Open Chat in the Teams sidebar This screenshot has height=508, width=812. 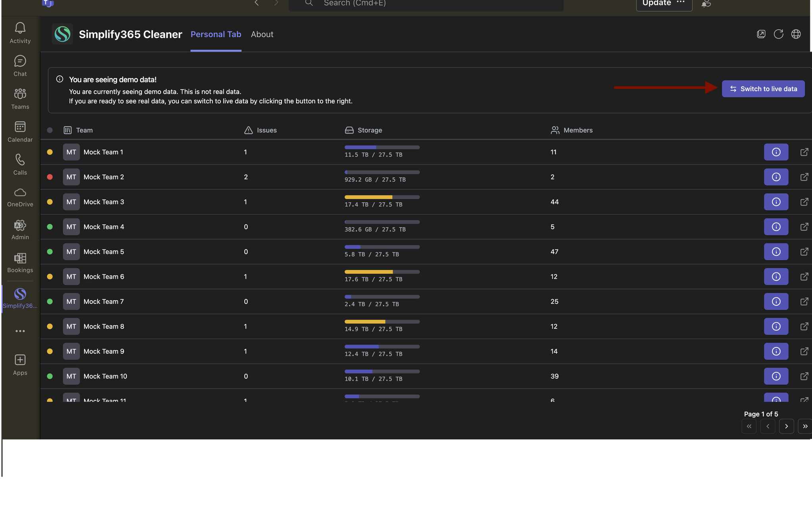pyautogui.click(x=20, y=66)
